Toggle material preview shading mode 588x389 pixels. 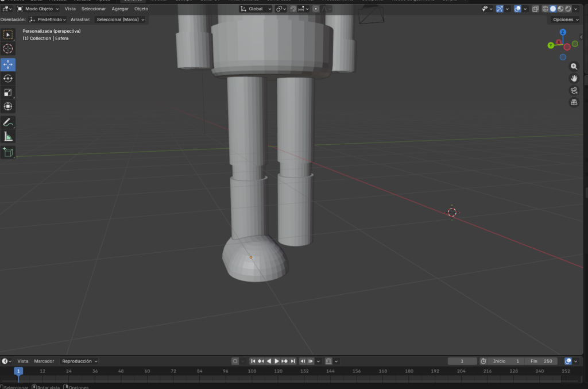click(559, 9)
